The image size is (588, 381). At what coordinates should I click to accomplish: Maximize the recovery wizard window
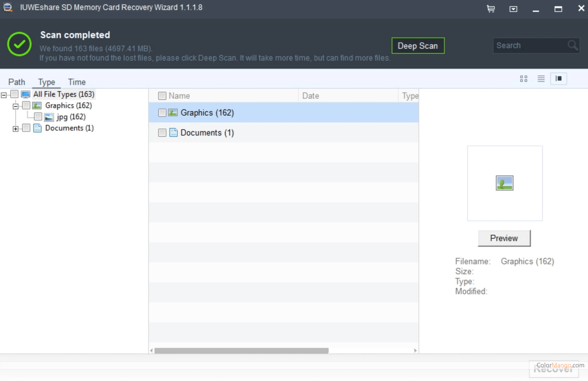(x=558, y=9)
